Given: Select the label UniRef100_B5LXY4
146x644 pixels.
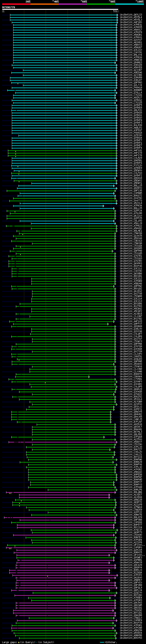Looking at the screenshot, I should point(131,55).
